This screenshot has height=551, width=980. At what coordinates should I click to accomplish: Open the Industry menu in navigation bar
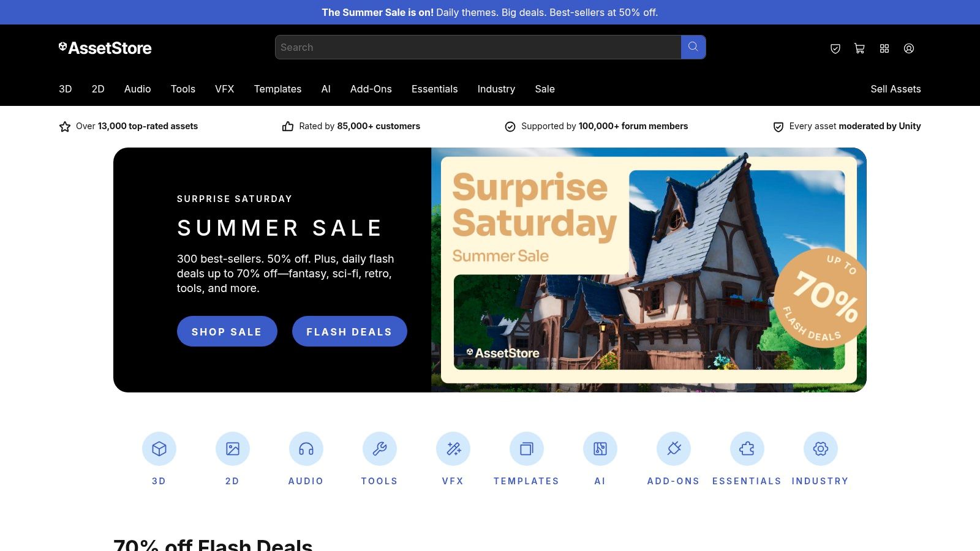click(496, 89)
